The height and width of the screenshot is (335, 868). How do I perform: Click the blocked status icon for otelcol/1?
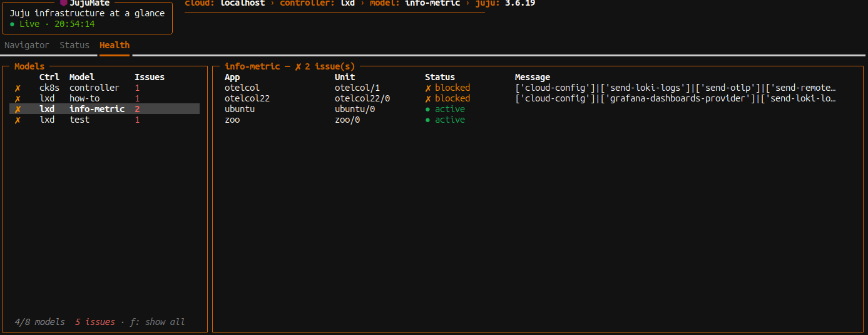(x=428, y=88)
